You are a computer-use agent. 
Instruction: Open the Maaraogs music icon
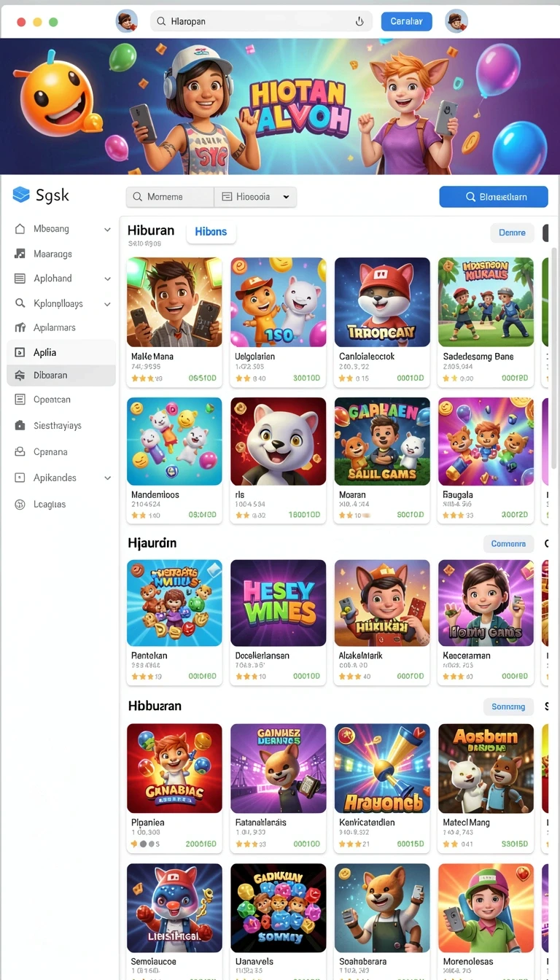(20, 254)
